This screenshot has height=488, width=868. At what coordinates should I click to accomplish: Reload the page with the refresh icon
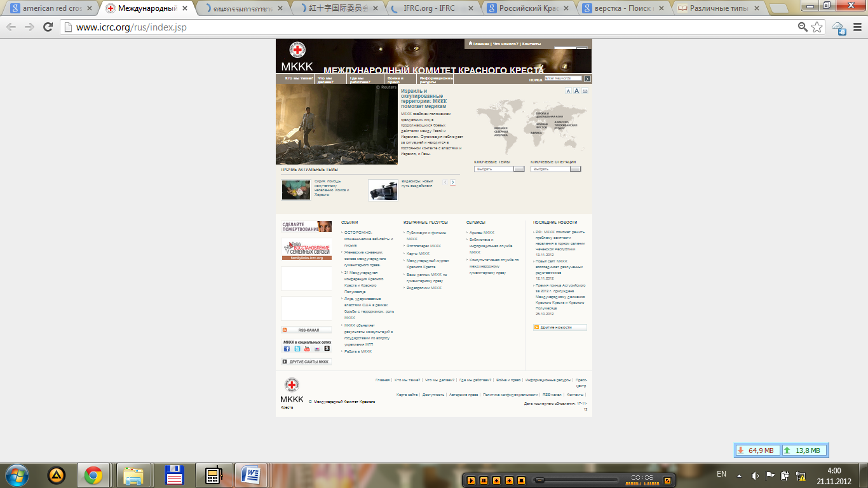point(48,27)
